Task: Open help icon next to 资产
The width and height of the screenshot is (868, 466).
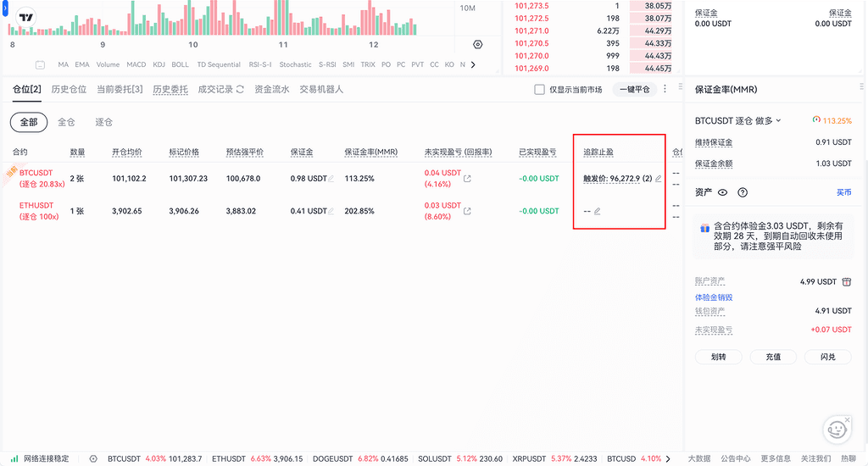Action: (743, 193)
